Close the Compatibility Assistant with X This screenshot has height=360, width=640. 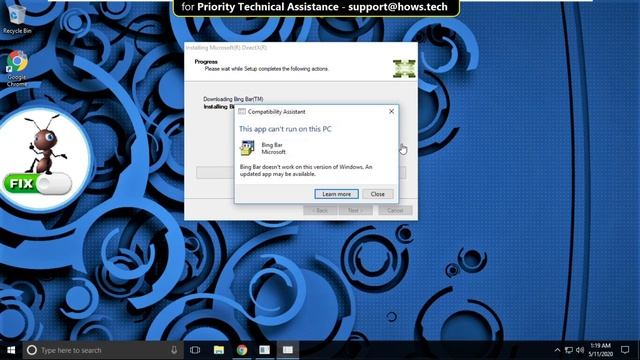click(391, 111)
